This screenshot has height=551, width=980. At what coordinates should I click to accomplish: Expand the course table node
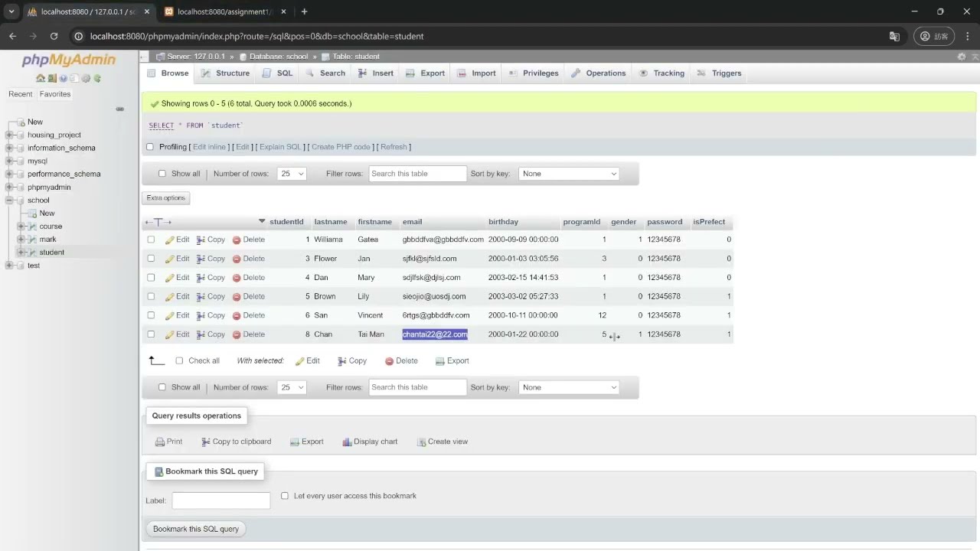(21, 227)
